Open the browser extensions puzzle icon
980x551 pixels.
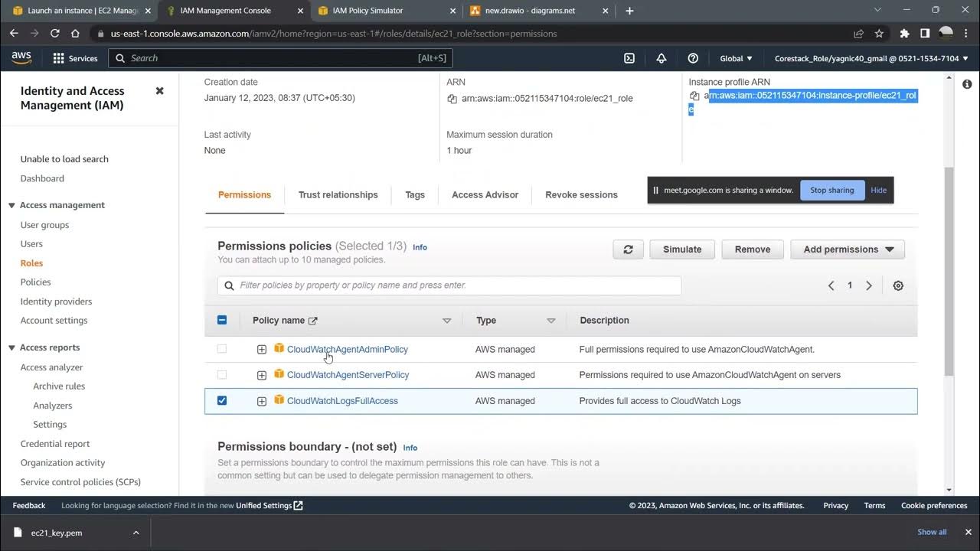point(904,34)
